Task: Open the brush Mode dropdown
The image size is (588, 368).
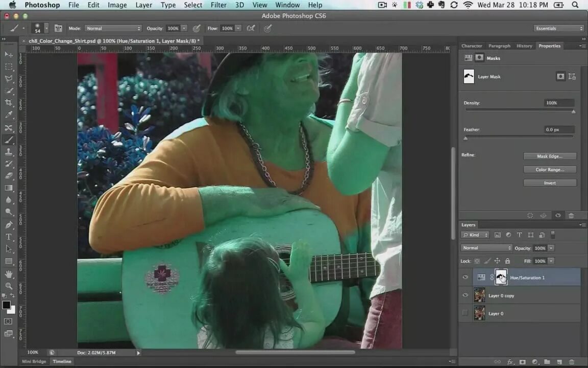Action: click(x=113, y=28)
